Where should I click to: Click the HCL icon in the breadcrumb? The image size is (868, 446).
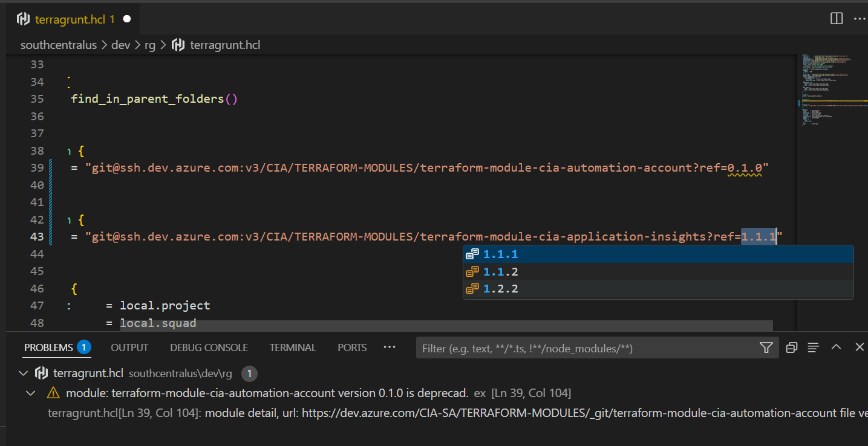point(178,45)
